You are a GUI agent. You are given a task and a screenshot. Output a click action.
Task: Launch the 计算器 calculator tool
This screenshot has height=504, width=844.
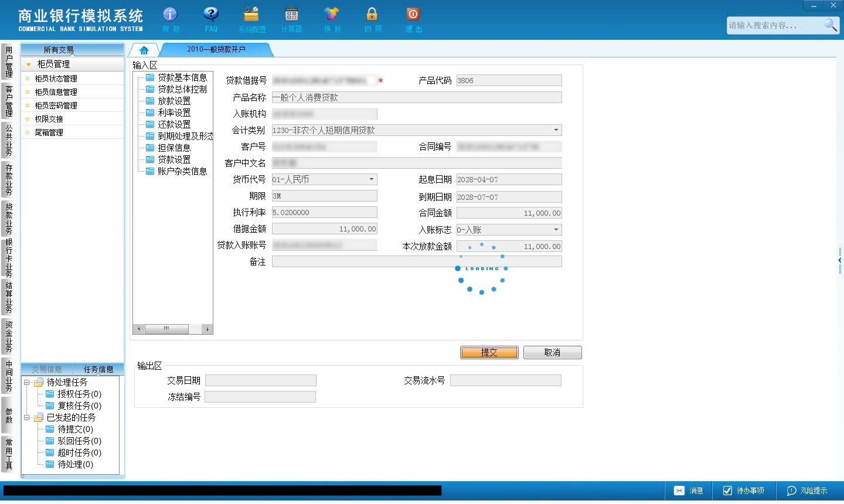(x=291, y=19)
